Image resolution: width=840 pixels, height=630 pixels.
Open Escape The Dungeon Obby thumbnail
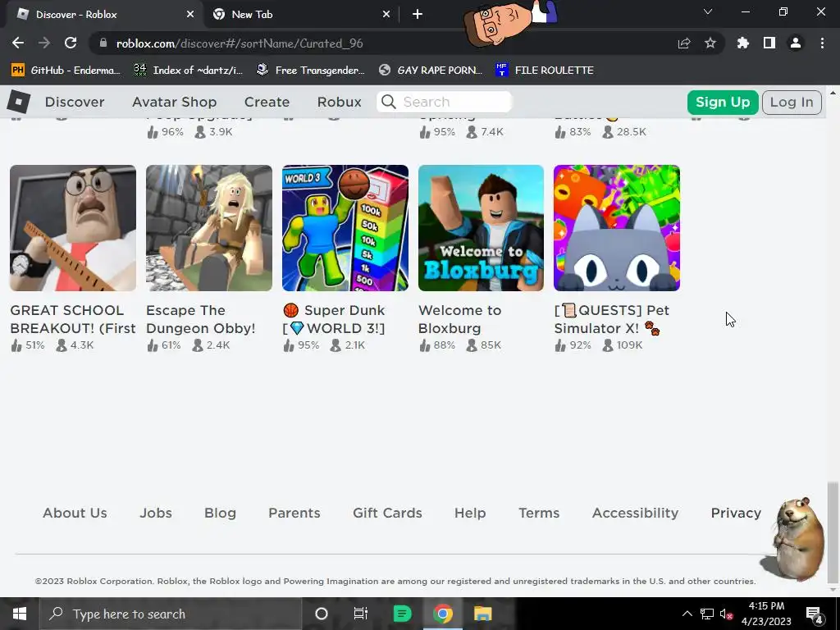[209, 228]
